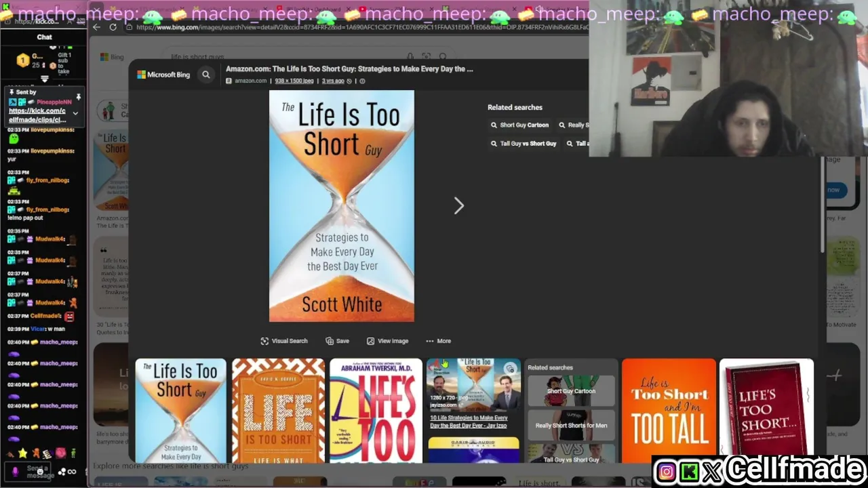Click the Bing logo on background page
The image size is (868, 488).
[x=112, y=58]
